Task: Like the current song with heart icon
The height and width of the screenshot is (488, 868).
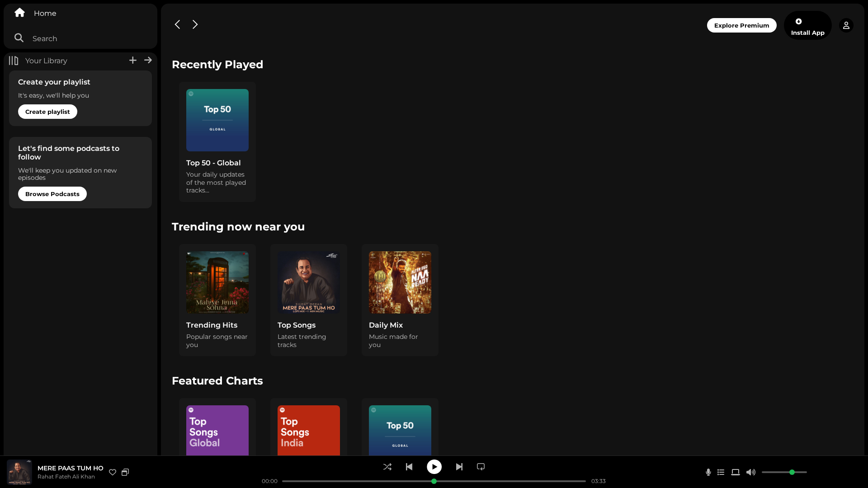Action: 113,472
